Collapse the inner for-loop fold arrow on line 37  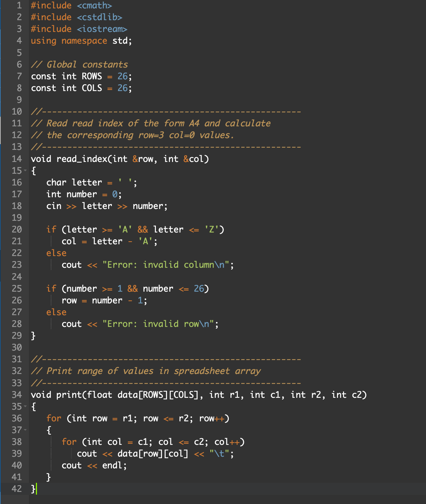point(26,429)
